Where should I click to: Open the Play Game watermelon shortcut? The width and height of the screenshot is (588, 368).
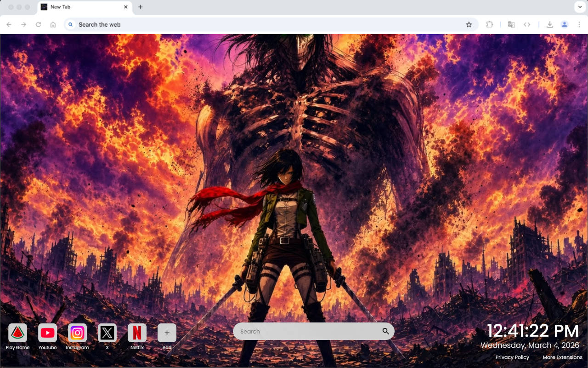coord(17,333)
